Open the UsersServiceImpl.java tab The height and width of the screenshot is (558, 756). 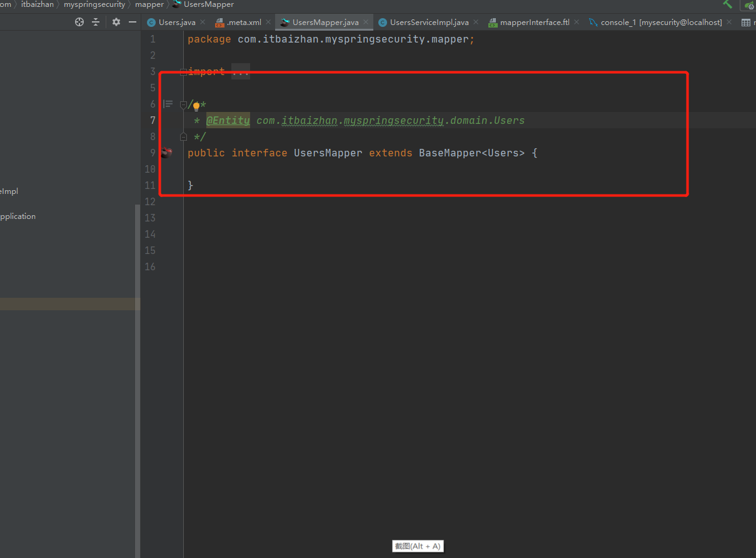(x=430, y=23)
